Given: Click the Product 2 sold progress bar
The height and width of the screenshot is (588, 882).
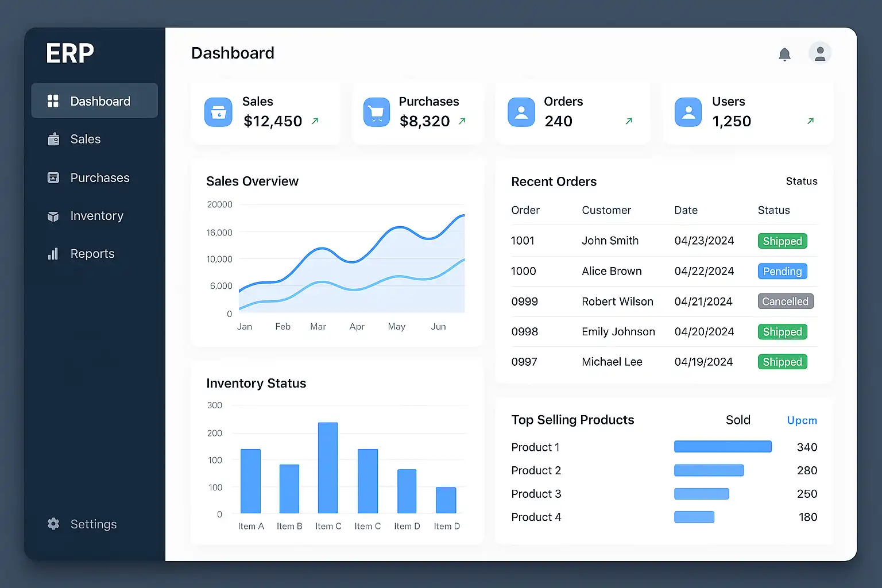Looking at the screenshot, I should (x=709, y=470).
